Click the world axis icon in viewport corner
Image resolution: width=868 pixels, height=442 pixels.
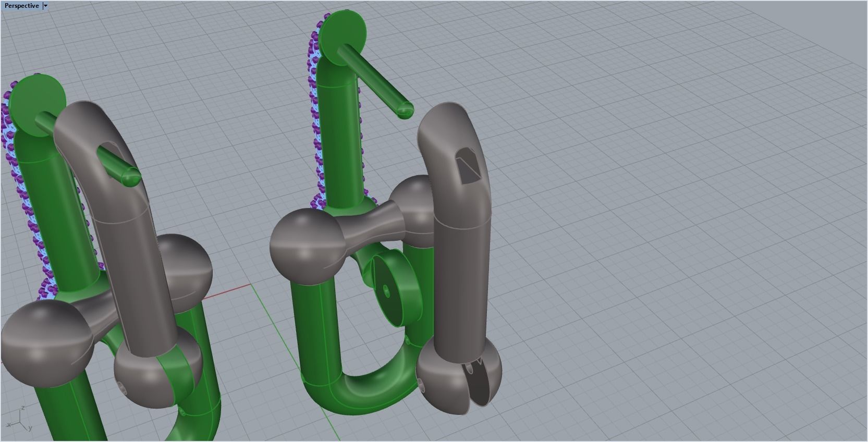19,420
